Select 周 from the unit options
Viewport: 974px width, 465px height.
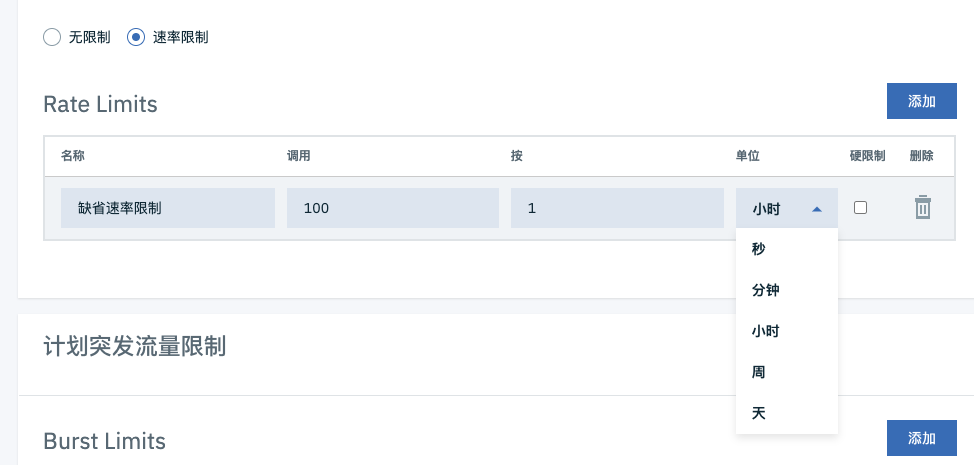point(759,372)
